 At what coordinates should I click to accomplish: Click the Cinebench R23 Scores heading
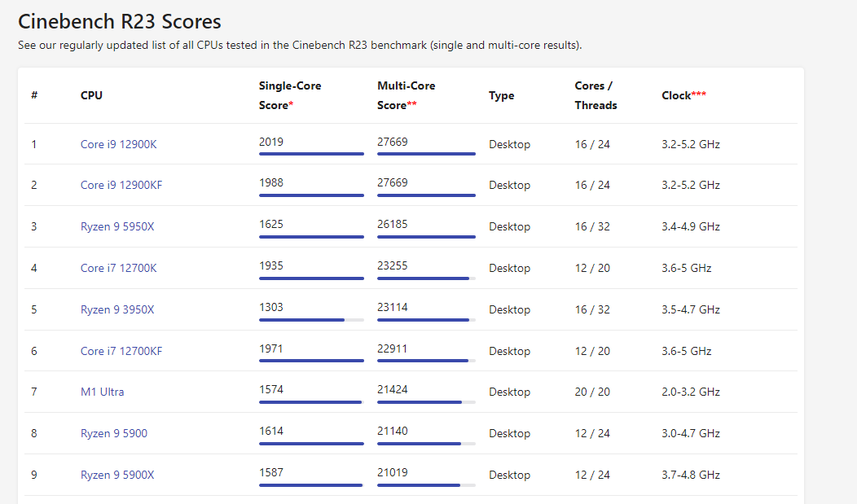119,21
